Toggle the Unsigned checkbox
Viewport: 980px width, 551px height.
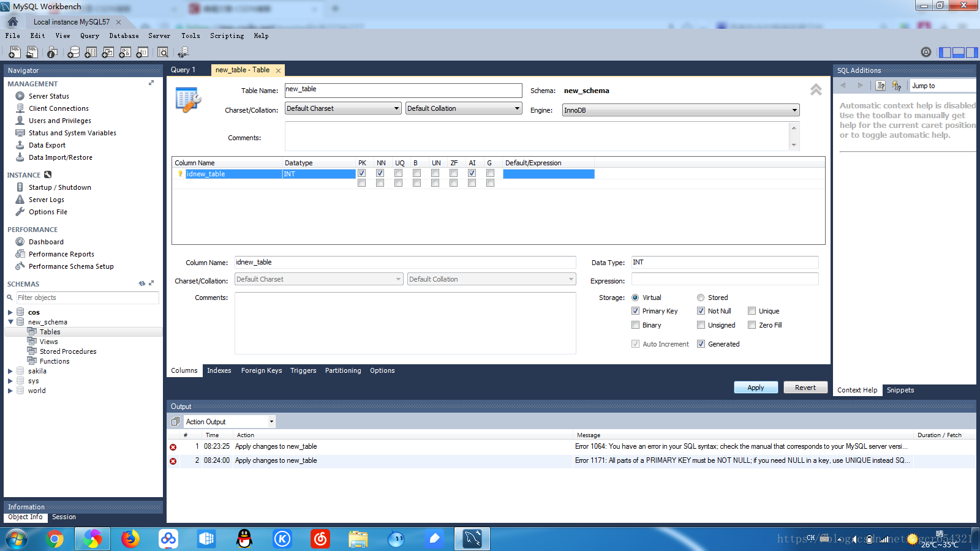701,325
